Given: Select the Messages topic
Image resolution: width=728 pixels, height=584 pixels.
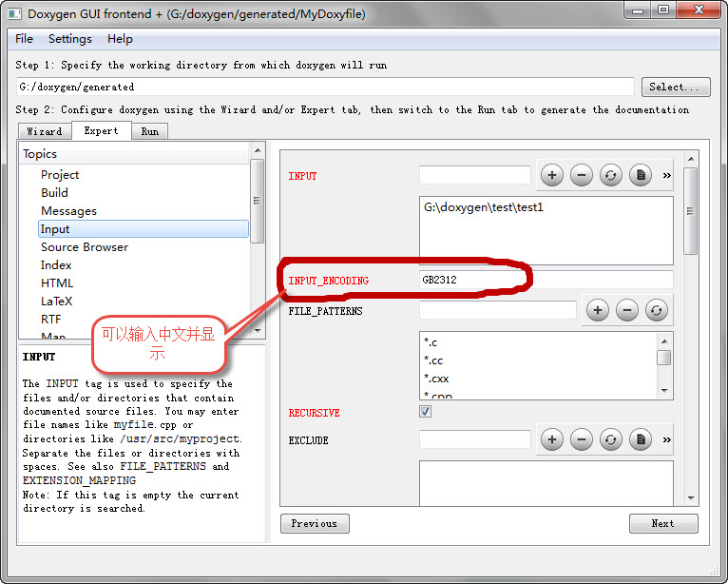Looking at the screenshot, I should [x=68, y=211].
